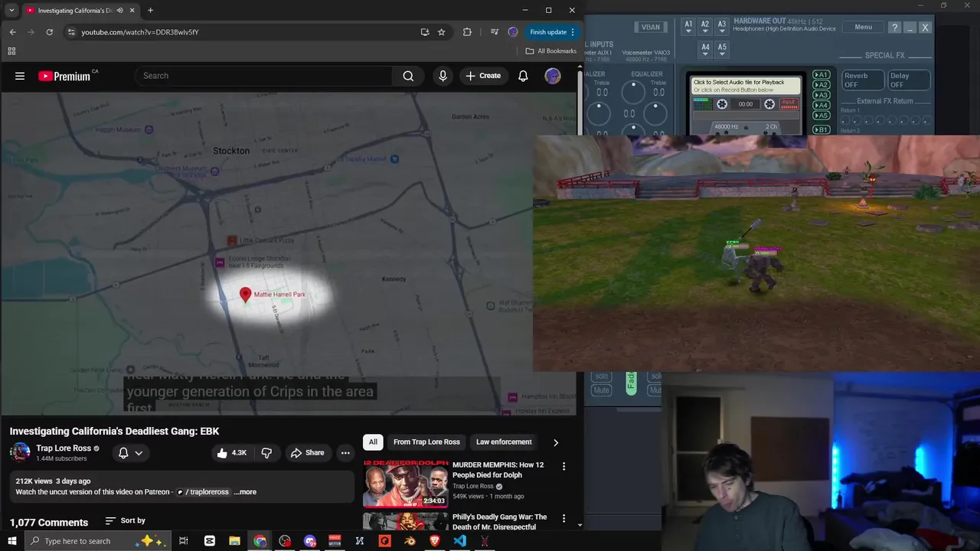Open MURDER MEMPHIS video thumbnail
980x551 pixels.
[x=406, y=483]
